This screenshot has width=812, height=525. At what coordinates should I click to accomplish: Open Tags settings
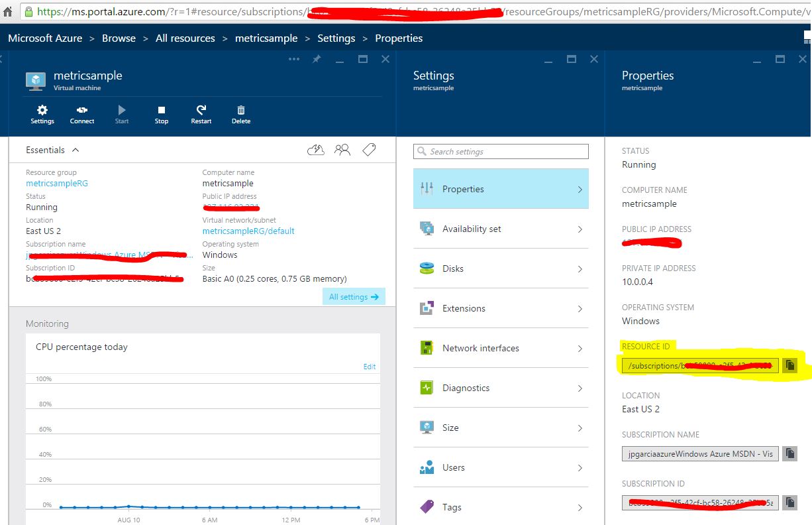click(501, 507)
